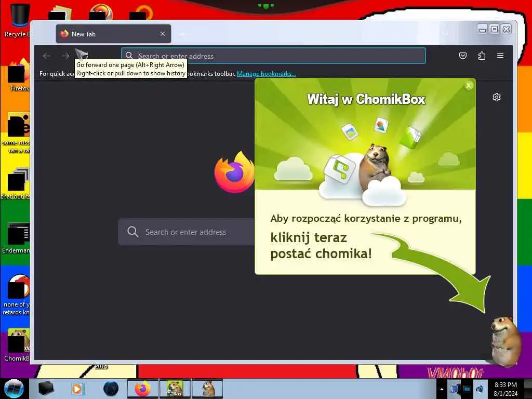Close the New Tab tab
The height and width of the screenshot is (399, 532).
(163, 34)
